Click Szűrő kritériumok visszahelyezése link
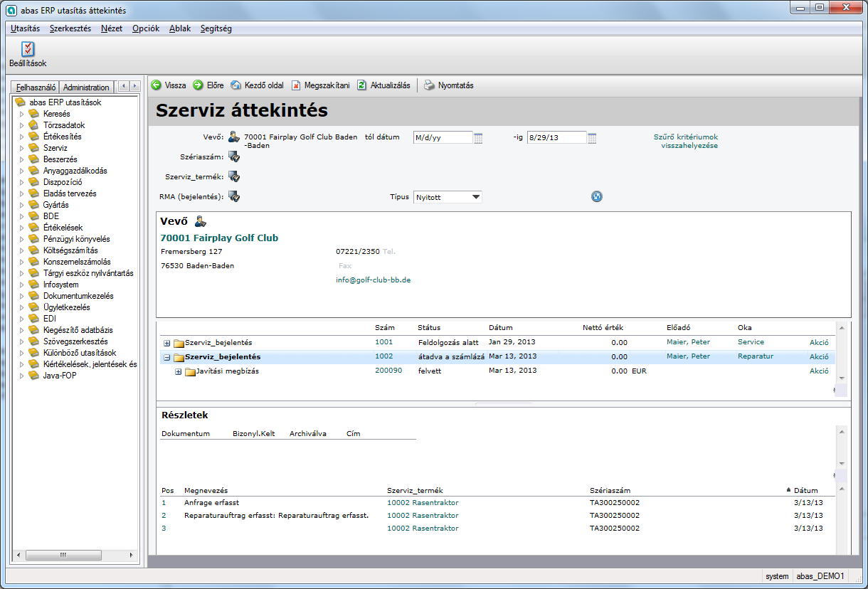The height and width of the screenshot is (589, 868). tap(686, 141)
